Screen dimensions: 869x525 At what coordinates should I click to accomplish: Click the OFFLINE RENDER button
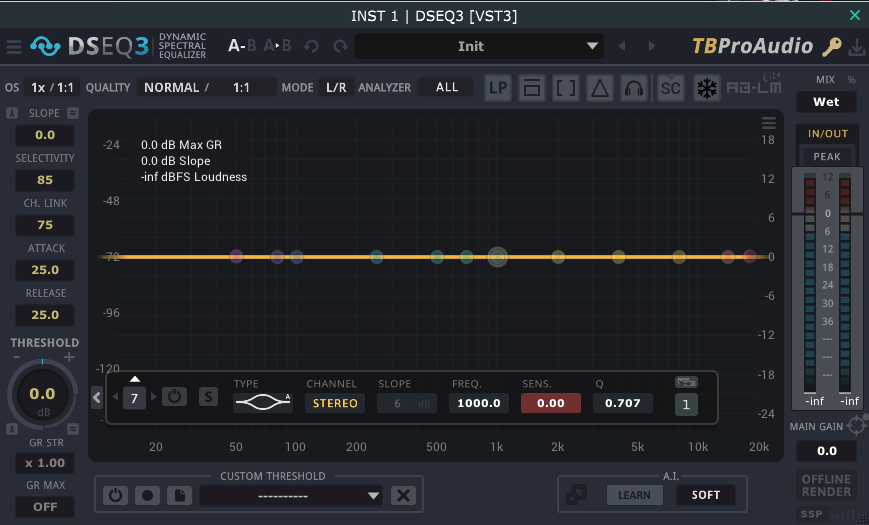826,486
